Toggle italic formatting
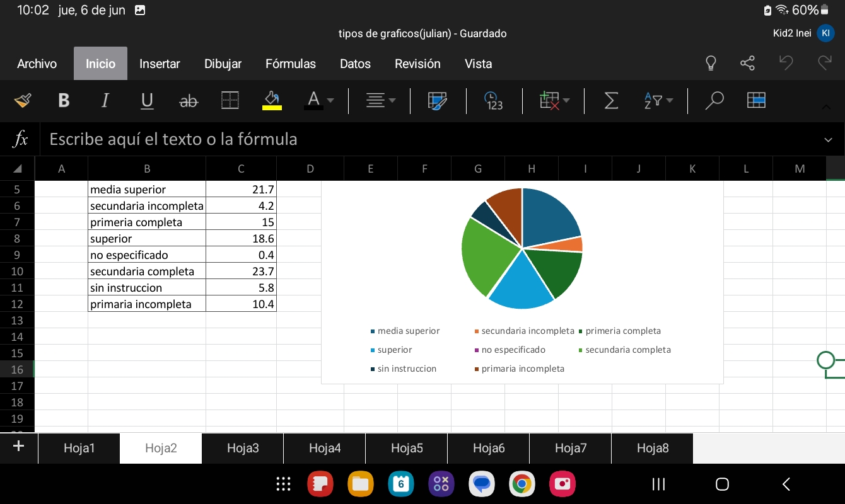This screenshot has width=845, height=504. point(105,101)
